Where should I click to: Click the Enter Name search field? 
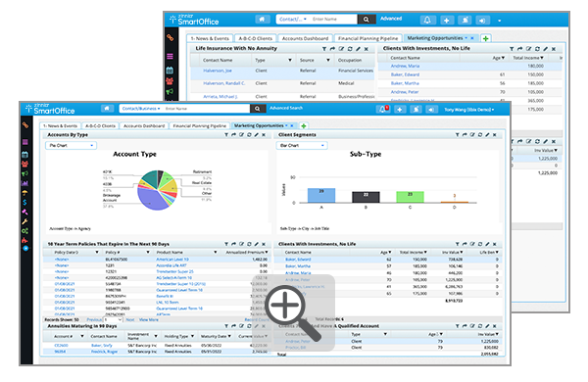(x=206, y=109)
